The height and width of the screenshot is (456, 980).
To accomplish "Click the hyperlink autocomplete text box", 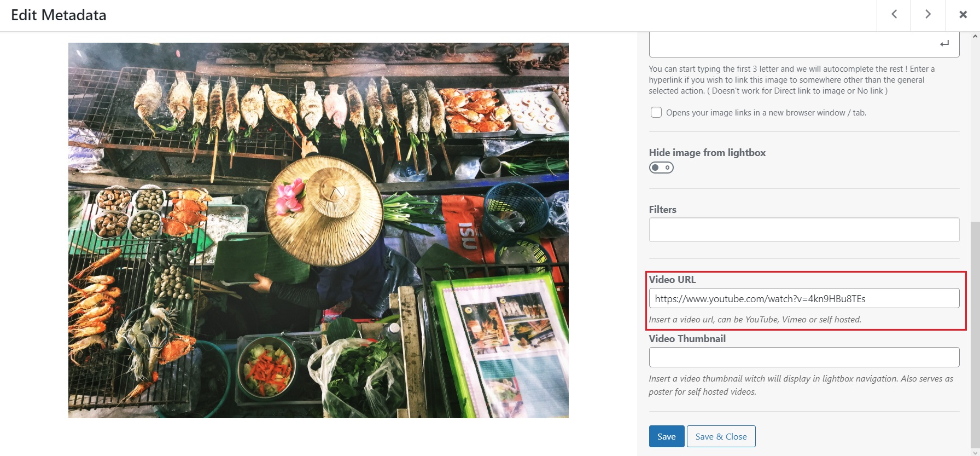I will 793,45.
